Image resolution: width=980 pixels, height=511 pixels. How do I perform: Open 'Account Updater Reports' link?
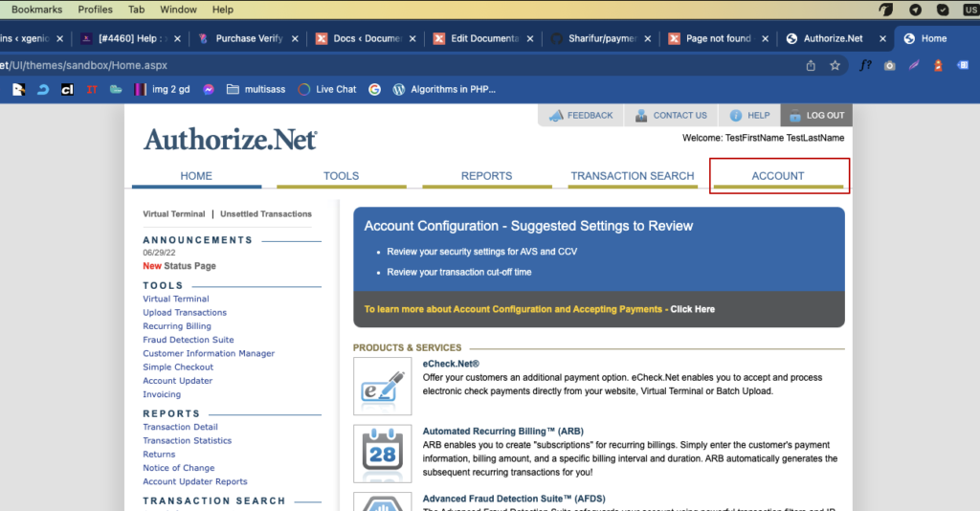(x=195, y=481)
